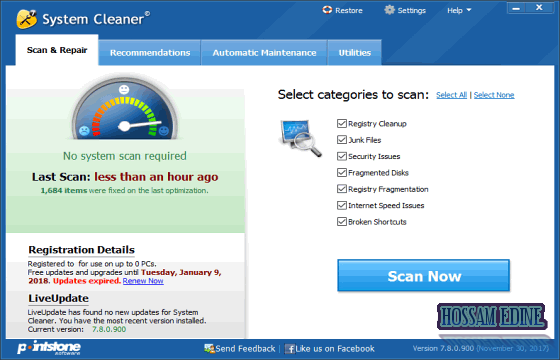Open the Automatic Maintenance tab
The height and width of the screenshot is (360, 560).
coord(264,53)
